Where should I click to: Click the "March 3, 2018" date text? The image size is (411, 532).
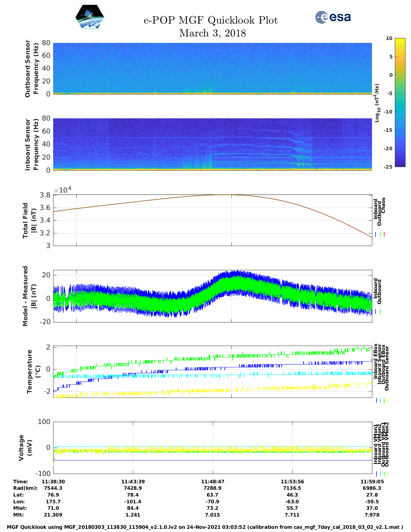point(212,33)
